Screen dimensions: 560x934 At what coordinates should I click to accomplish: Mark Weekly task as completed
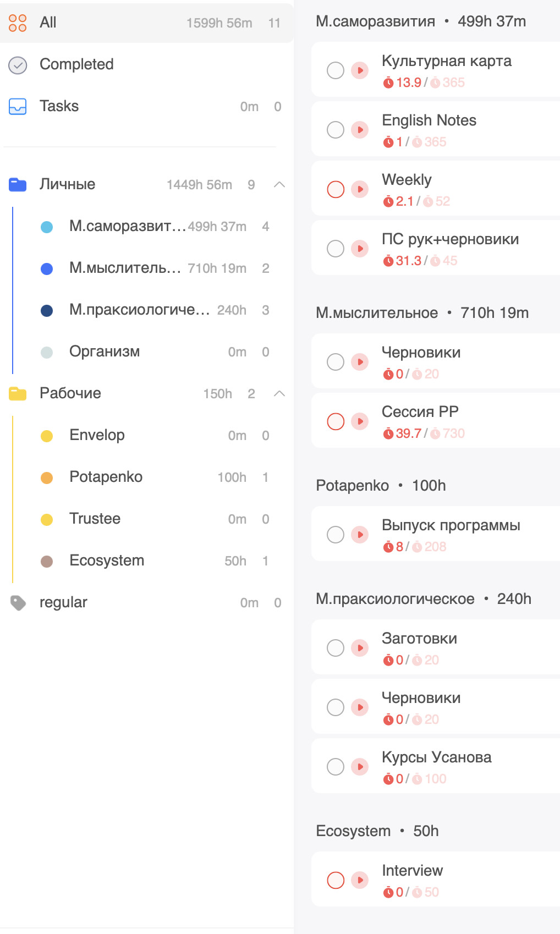pos(336,189)
